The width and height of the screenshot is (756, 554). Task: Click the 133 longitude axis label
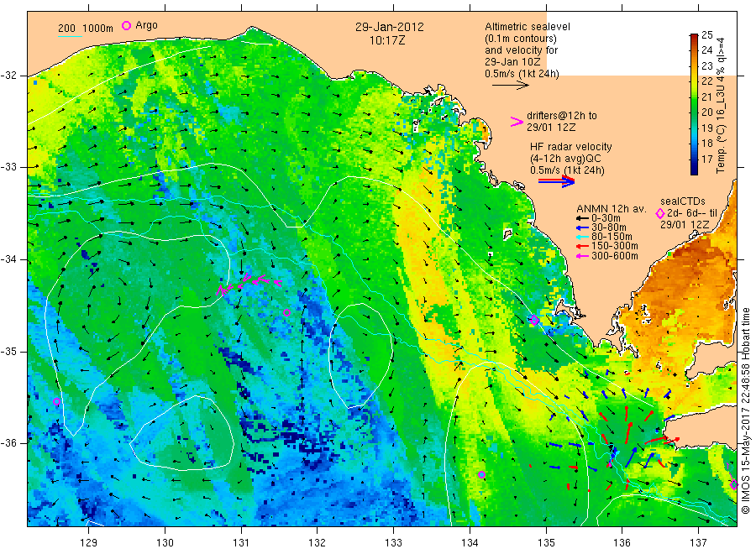(x=393, y=543)
